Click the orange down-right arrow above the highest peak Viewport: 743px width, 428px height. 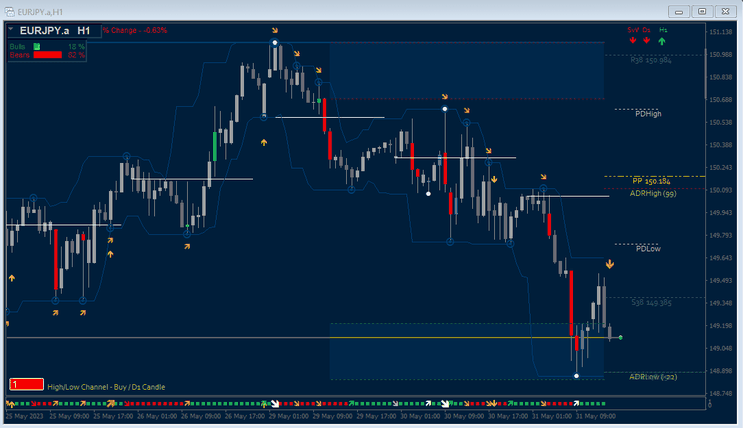tap(275, 30)
